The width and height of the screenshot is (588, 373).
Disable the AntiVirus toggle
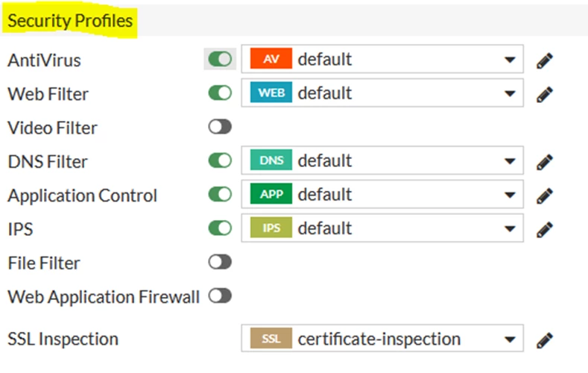tap(220, 59)
